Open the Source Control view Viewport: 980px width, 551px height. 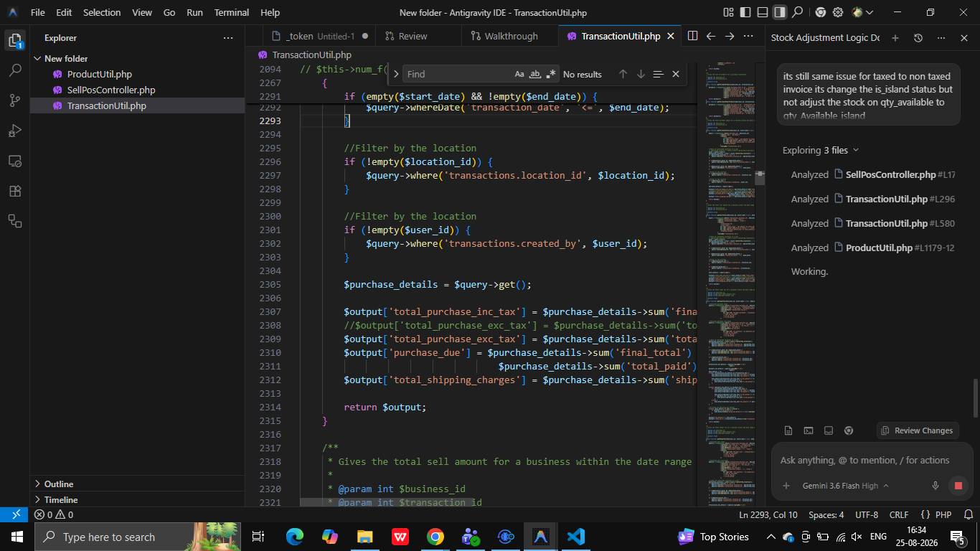(15, 100)
